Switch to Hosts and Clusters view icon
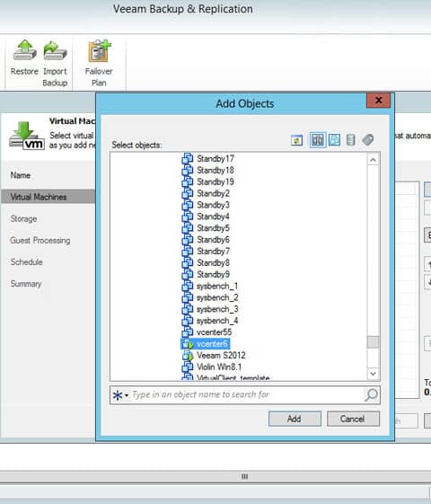 [318, 140]
